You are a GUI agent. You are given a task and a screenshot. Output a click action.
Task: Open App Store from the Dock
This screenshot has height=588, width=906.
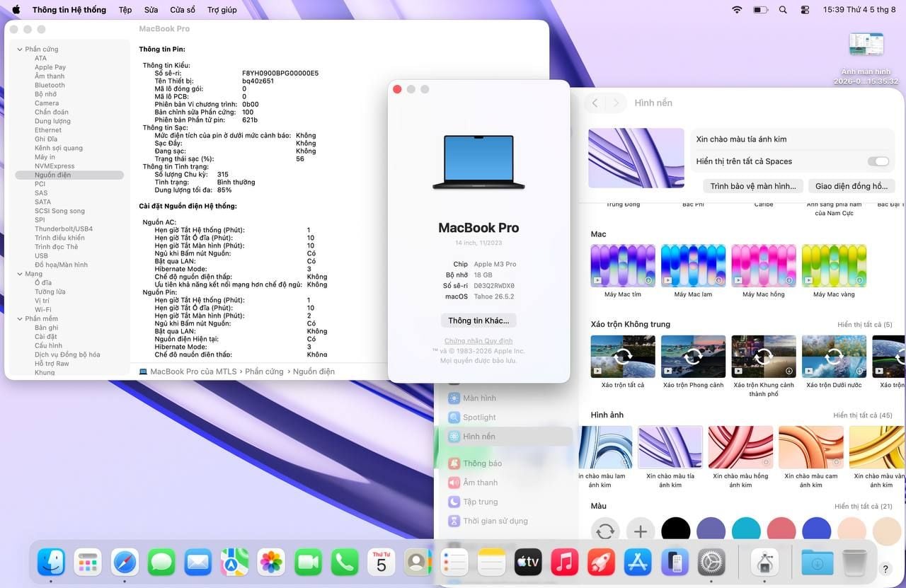click(x=638, y=563)
